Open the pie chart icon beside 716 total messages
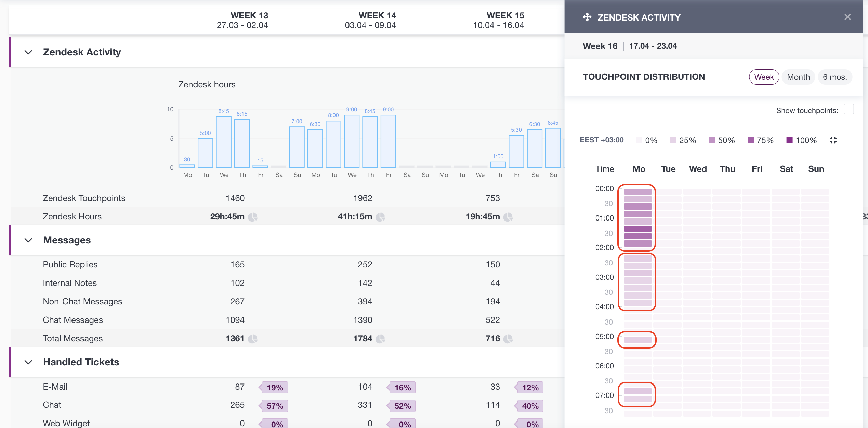 click(x=508, y=339)
